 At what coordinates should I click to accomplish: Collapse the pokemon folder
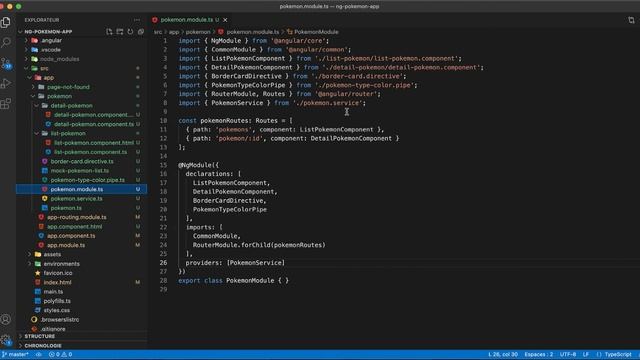tap(60, 96)
